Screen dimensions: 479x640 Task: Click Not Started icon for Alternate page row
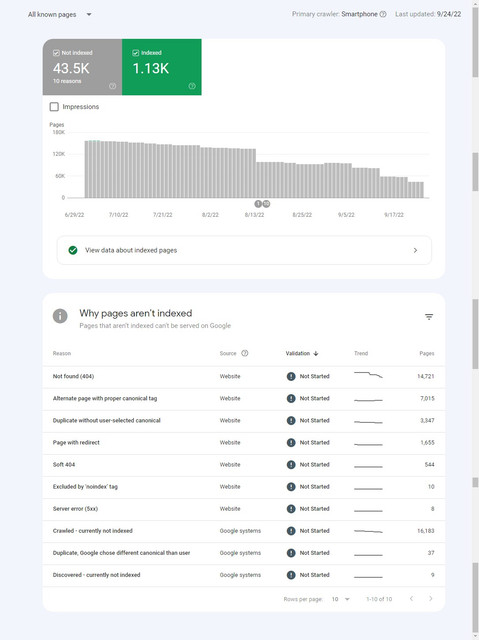[291, 398]
